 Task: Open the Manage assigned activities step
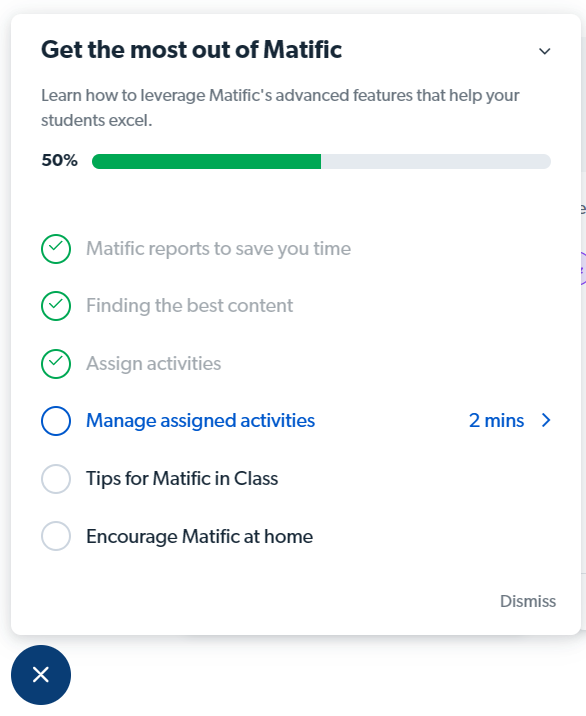[x=200, y=421]
